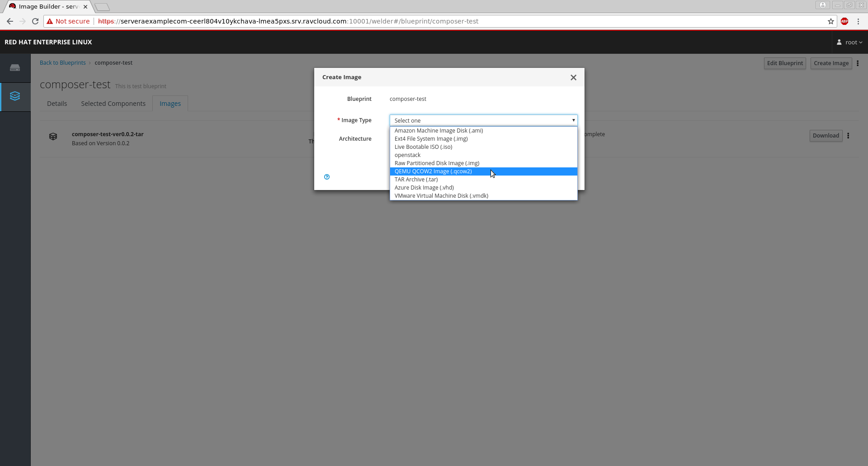Screen dimensions: 868x466
Task: Choose Live Bootable ISO (.iso)
Action: 483,147
